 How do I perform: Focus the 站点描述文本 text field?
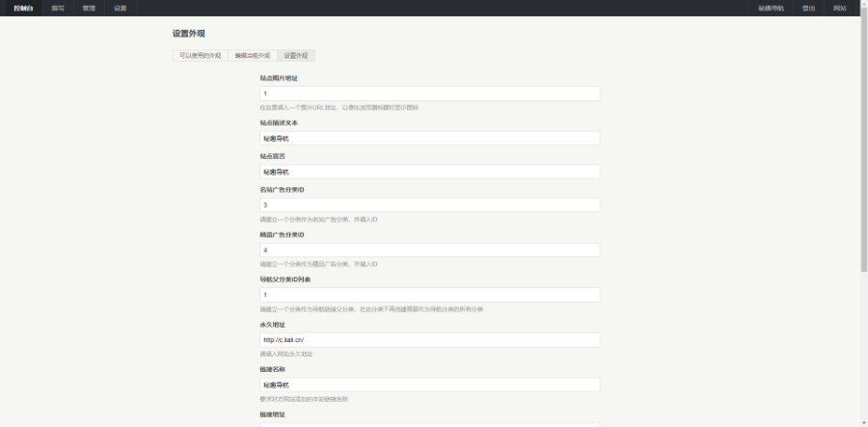coord(429,138)
